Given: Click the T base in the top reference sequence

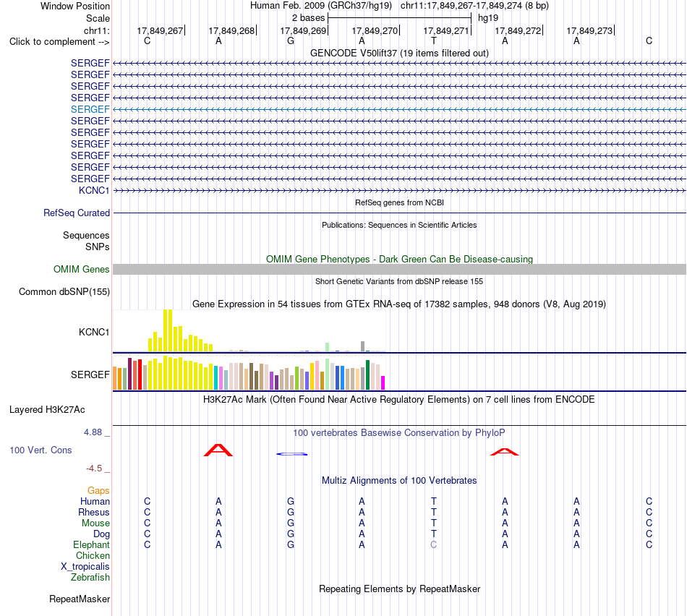Looking at the screenshot, I should pyautogui.click(x=433, y=40).
